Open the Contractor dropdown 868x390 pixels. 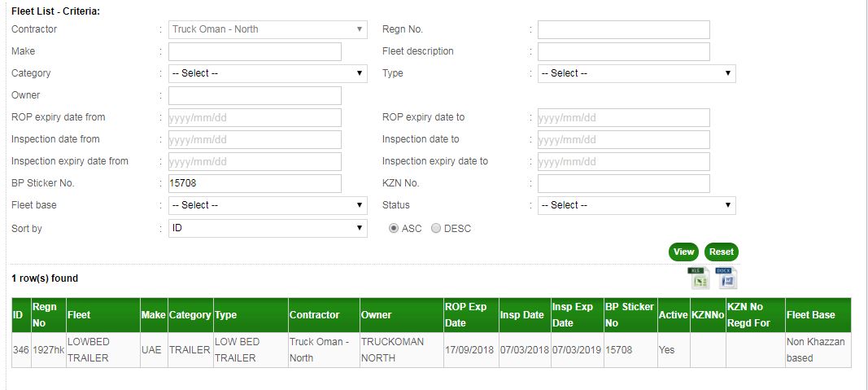pos(268,29)
